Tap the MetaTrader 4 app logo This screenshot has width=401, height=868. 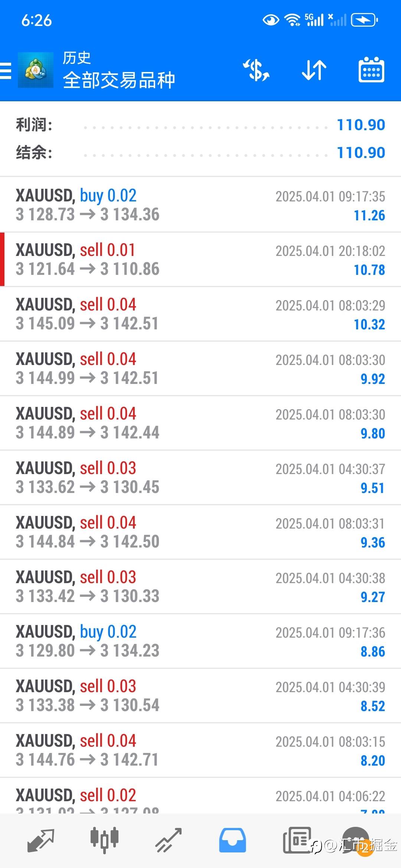coord(35,70)
